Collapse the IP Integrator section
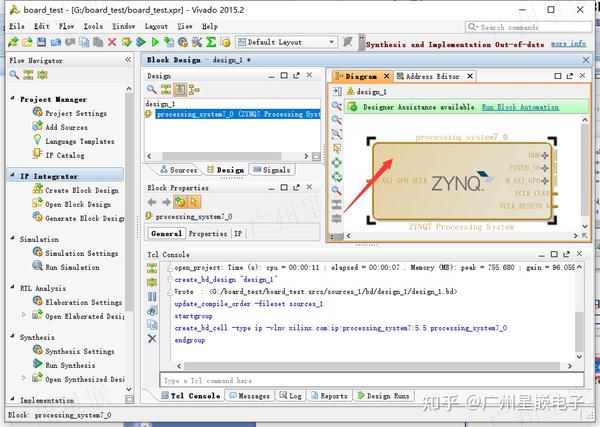 pyautogui.click(x=12, y=176)
